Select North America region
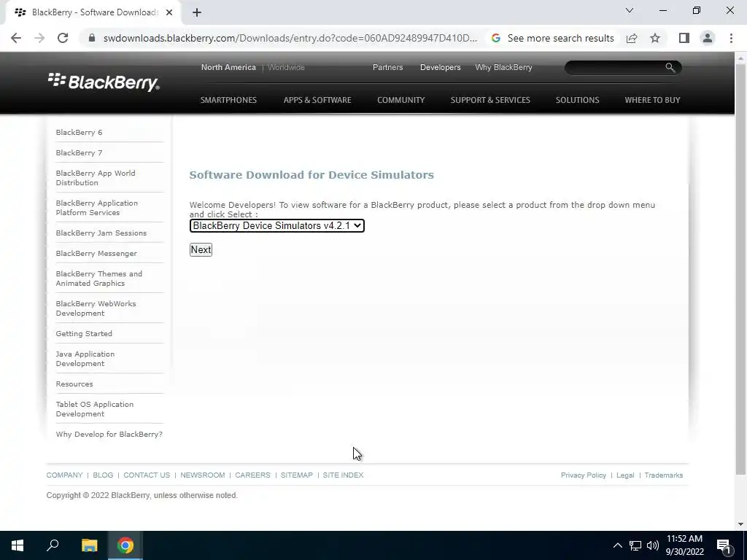 228,67
